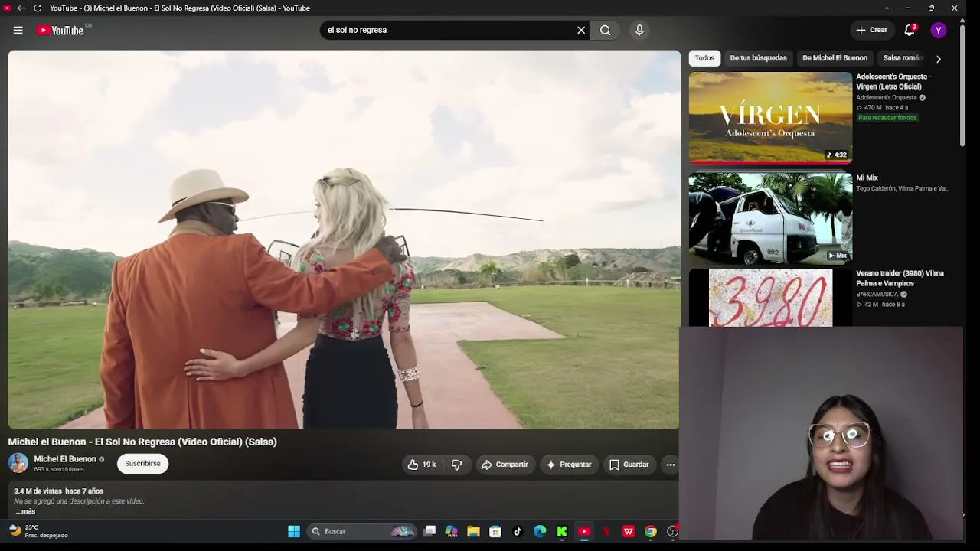The width and height of the screenshot is (980, 551).
Task: Click the video title under the player
Action: (142, 442)
